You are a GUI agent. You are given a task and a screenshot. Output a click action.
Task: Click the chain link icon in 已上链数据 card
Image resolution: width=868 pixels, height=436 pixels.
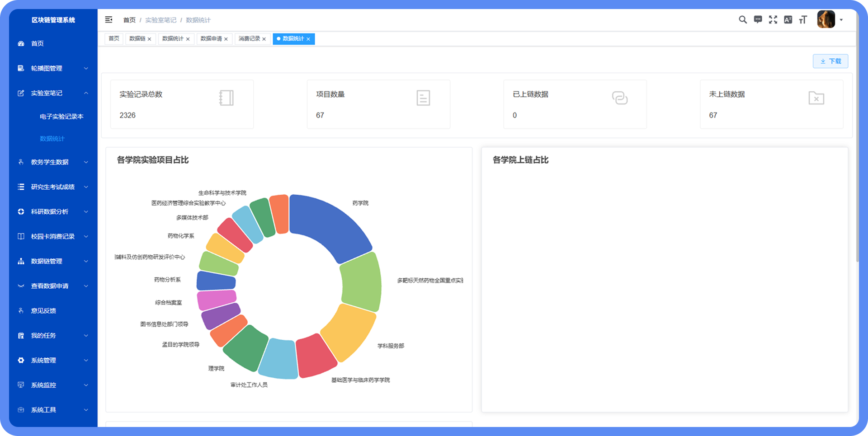click(x=619, y=98)
